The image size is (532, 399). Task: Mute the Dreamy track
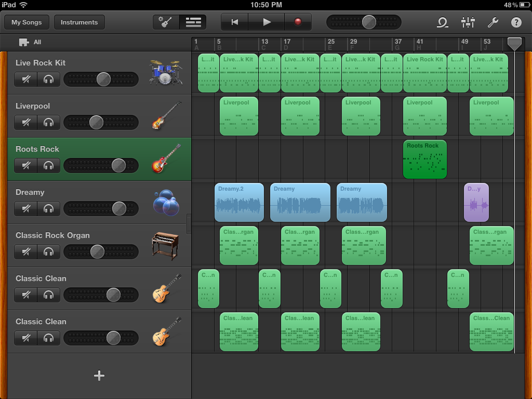(x=26, y=209)
